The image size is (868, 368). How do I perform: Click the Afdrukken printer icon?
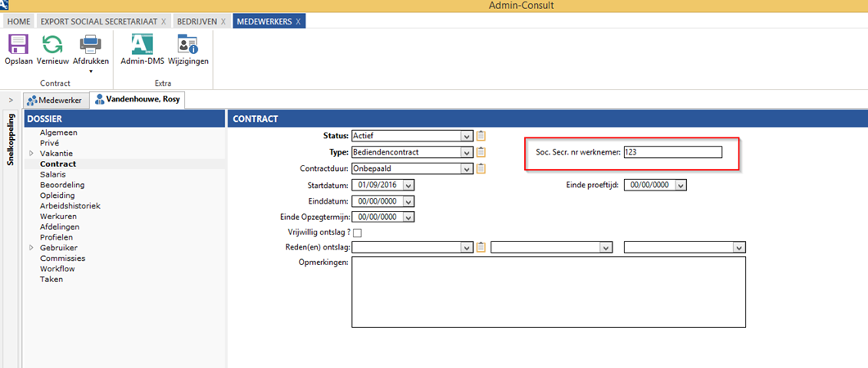(x=90, y=45)
